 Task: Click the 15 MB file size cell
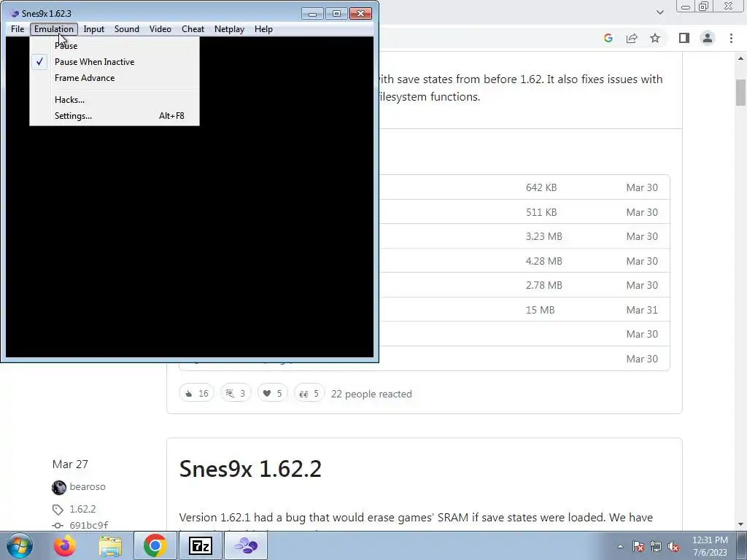(541, 310)
